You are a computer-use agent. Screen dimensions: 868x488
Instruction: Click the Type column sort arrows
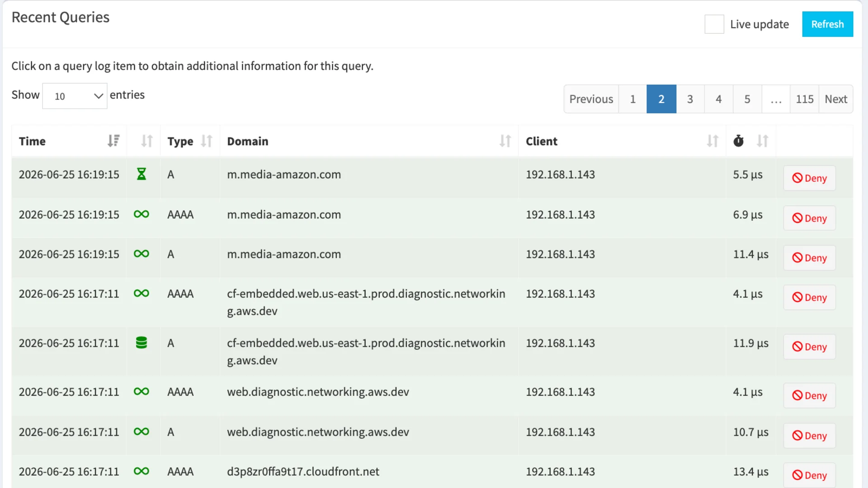[x=207, y=141]
